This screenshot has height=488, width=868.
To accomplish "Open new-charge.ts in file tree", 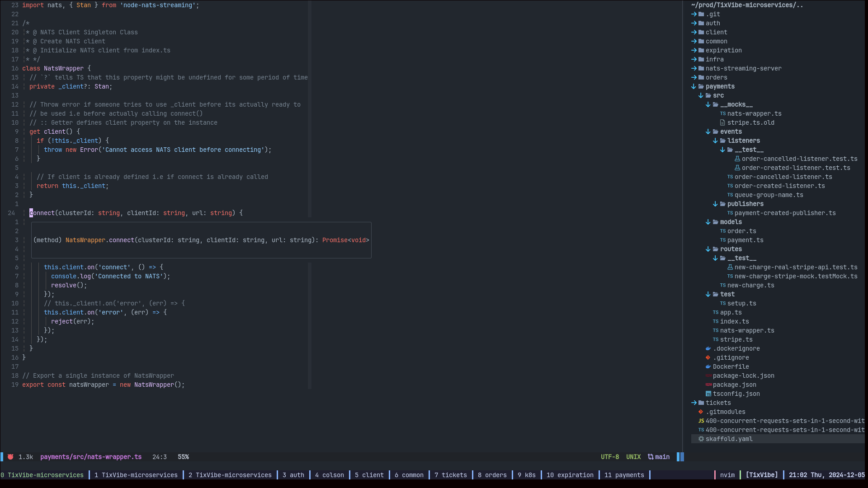I will [750, 285].
